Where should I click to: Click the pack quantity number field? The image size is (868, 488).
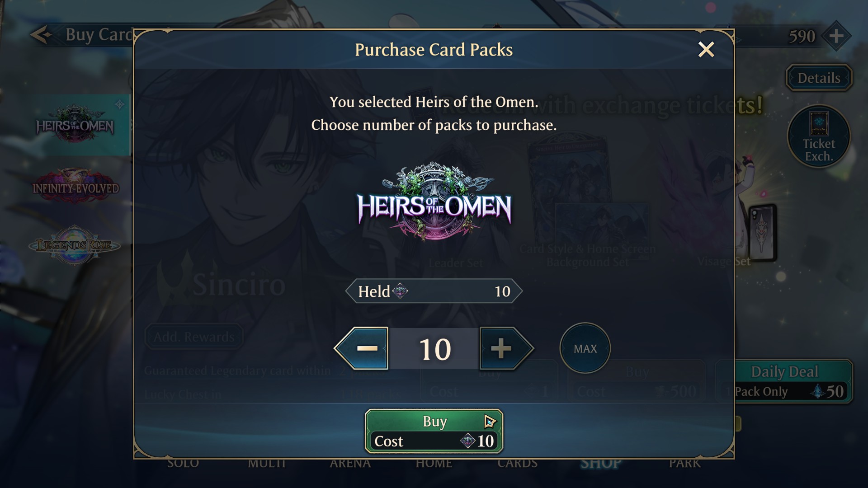434,348
